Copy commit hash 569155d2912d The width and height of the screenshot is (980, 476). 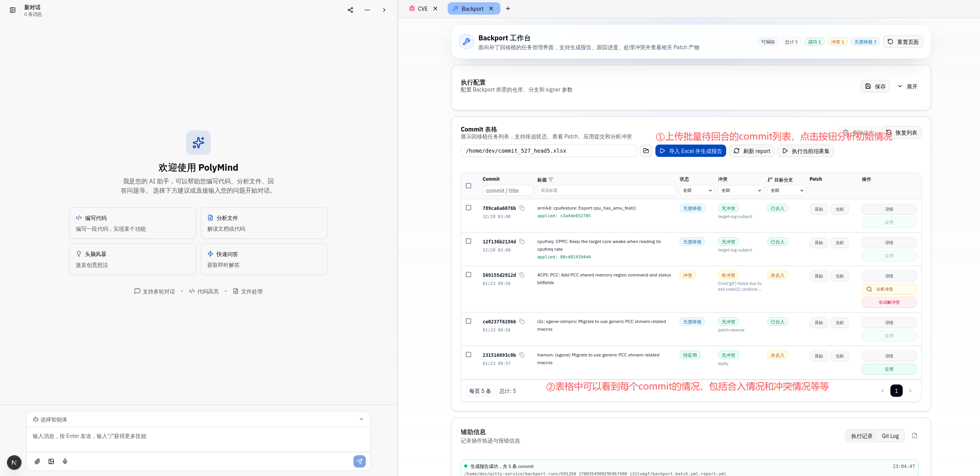pos(522,275)
